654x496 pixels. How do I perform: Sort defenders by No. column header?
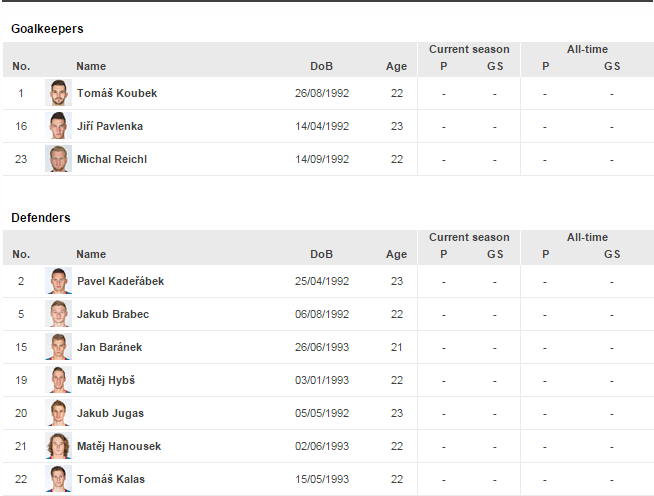pos(21,254)
